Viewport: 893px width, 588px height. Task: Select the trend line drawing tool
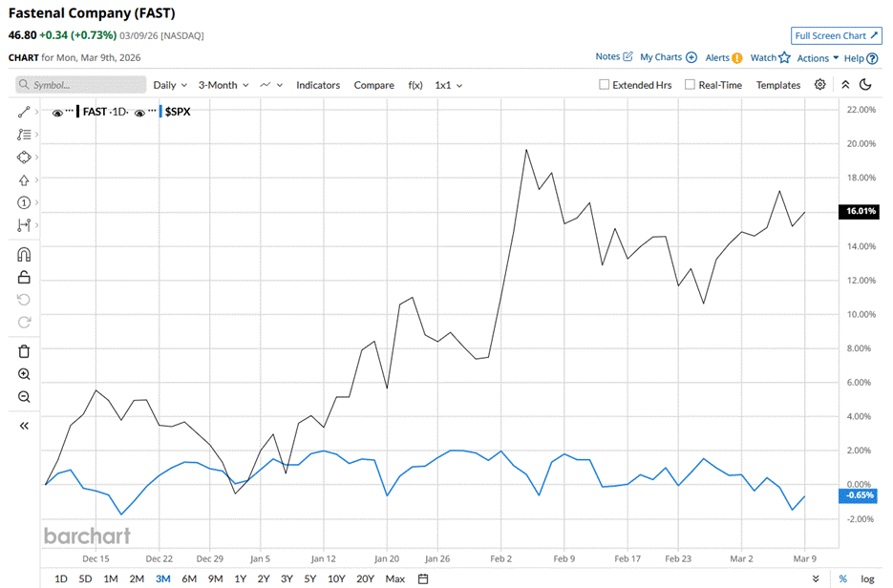pos(24,113)
